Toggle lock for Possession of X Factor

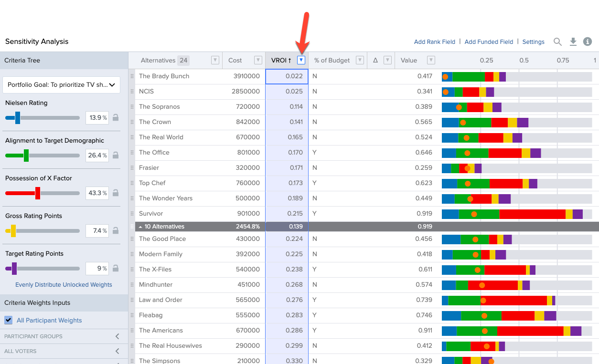pyautogui.click(x=115, y=193)
